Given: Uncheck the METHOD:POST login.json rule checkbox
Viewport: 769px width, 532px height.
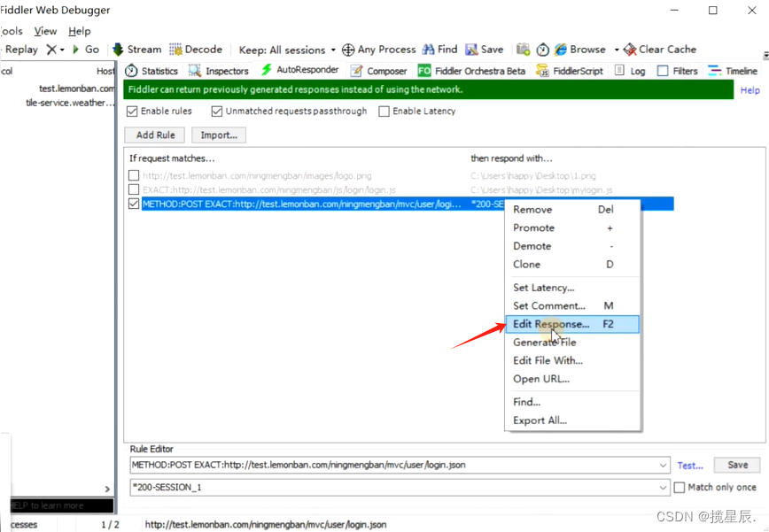Looking at the screenshot, I should [x=134, y=204].
